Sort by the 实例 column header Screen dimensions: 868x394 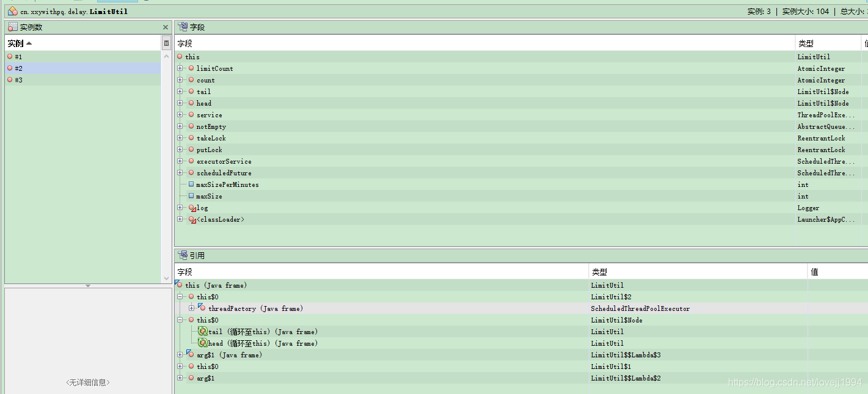click(82, 43)
